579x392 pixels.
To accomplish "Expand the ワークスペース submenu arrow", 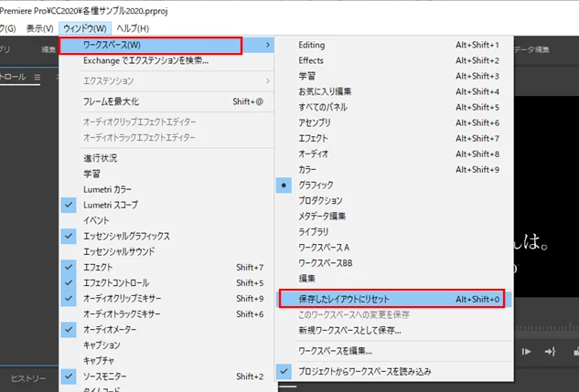I will [268, 45].
